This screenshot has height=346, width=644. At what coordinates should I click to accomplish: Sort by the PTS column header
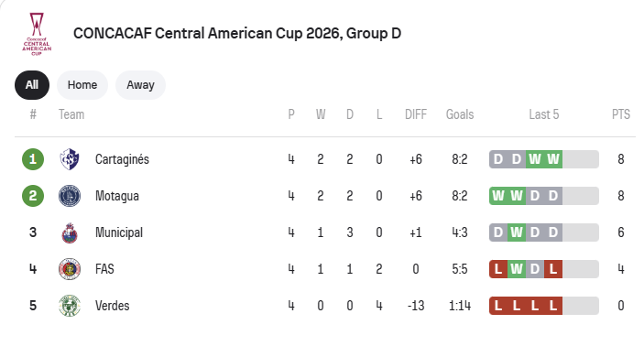620,114
